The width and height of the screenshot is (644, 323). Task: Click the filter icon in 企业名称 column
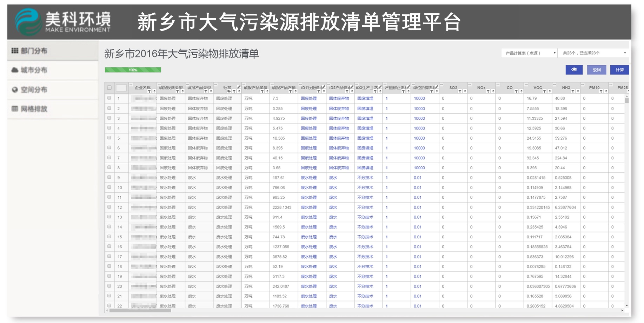[149, 91]
